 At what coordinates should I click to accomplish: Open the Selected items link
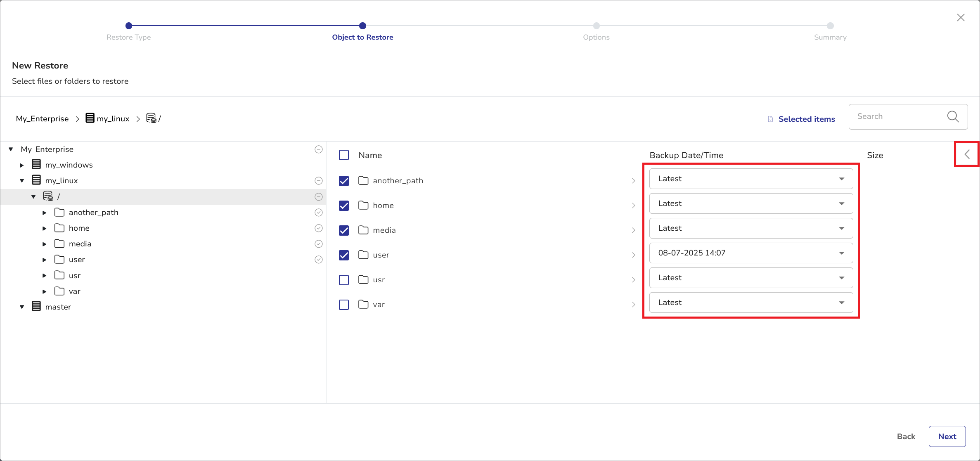pos(806,119)
